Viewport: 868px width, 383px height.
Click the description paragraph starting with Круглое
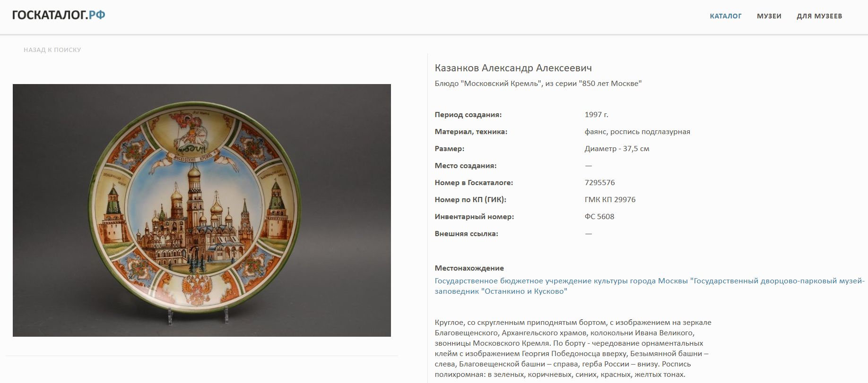[x=573, y=348]
